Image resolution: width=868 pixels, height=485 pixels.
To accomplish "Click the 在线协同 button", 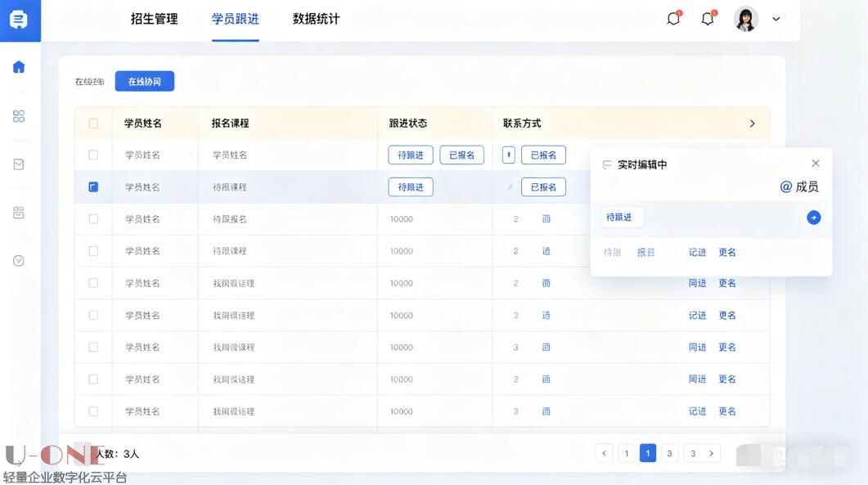I will point(144,81).
